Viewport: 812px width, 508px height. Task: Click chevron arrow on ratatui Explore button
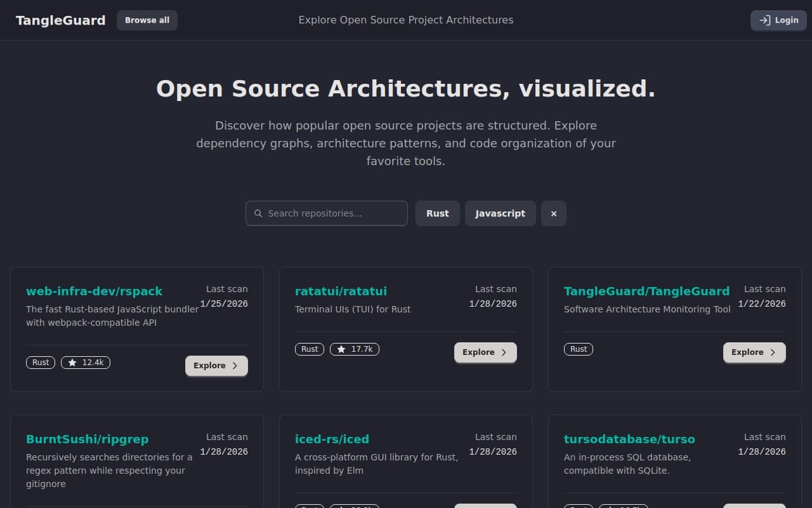pos(504,352)
